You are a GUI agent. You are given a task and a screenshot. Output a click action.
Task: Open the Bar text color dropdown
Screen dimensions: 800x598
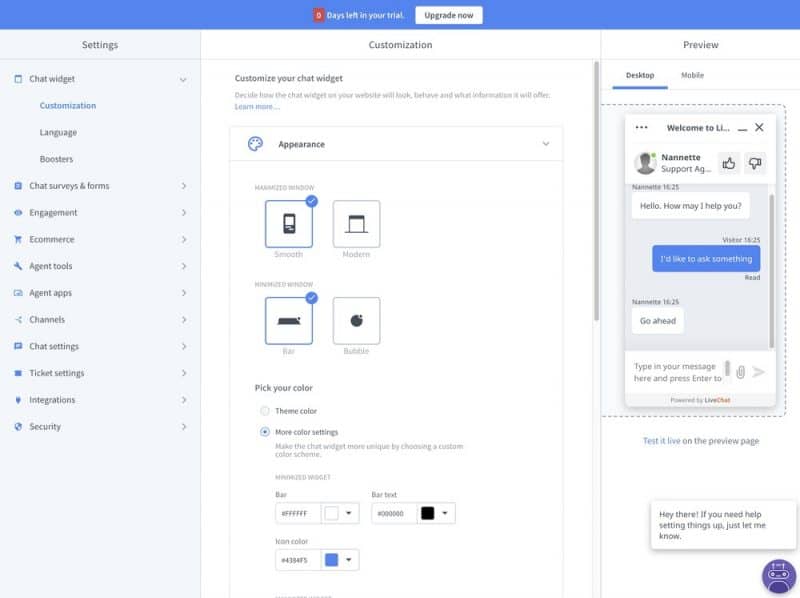(x=445, y=513)
